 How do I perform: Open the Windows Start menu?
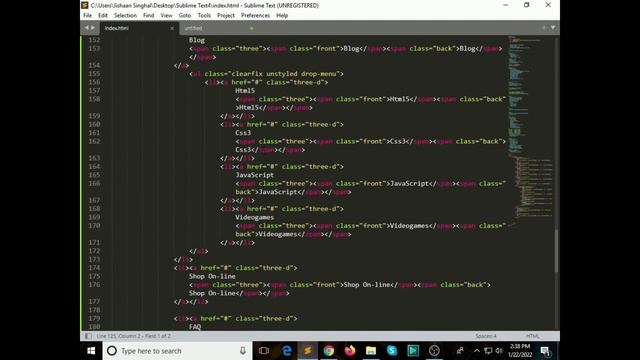click(x=91, y=351)
